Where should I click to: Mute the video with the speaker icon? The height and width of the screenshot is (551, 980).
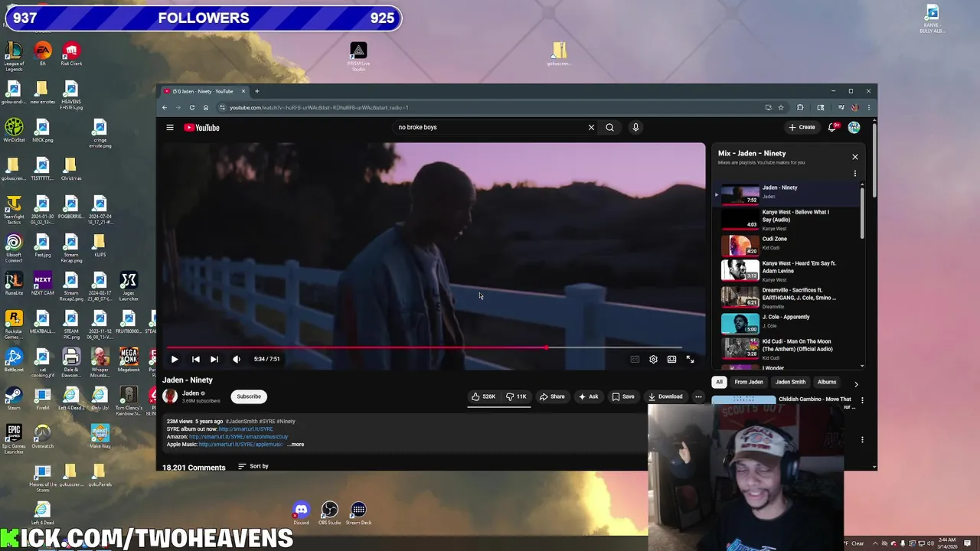pyautogui.click(x=237, y=359)
